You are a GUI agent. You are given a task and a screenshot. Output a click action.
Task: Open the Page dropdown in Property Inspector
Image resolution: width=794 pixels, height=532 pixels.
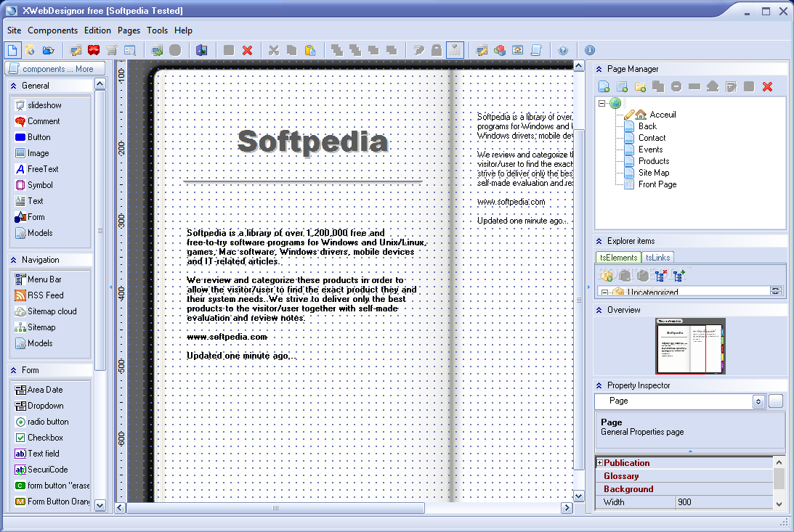point(758,401)
